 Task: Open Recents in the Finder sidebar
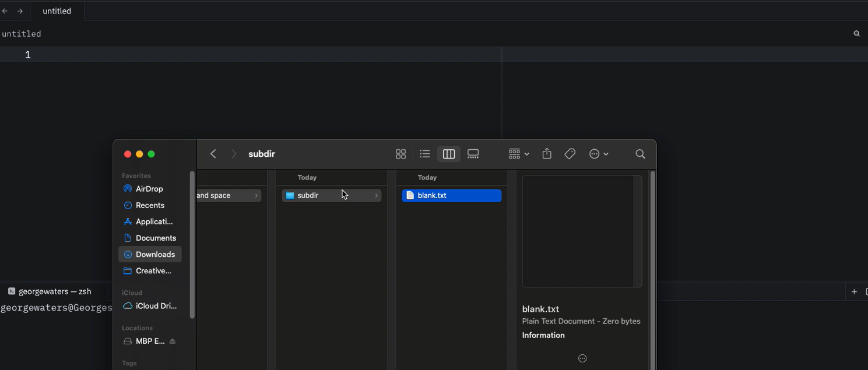point(150,205)
